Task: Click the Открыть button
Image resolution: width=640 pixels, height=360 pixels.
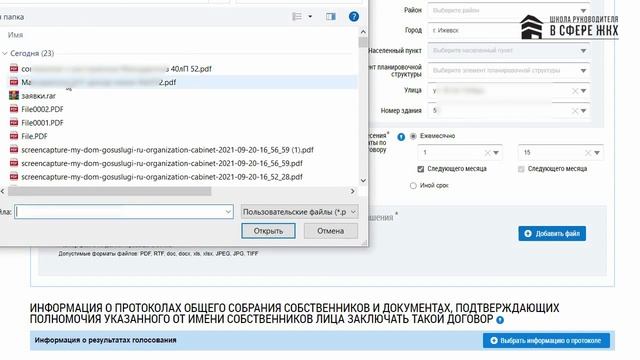Action: tap(268, 231)
